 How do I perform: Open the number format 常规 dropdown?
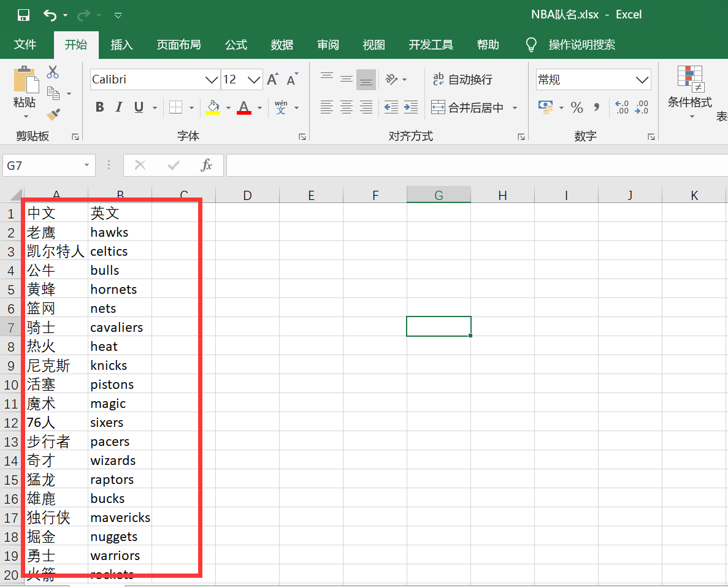pos(642,80)
